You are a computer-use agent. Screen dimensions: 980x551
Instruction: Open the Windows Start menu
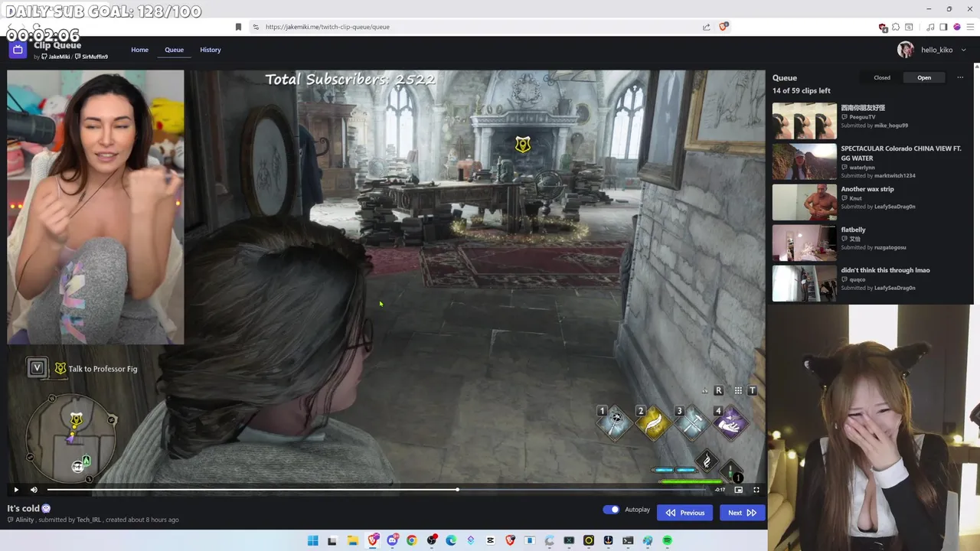312,540
